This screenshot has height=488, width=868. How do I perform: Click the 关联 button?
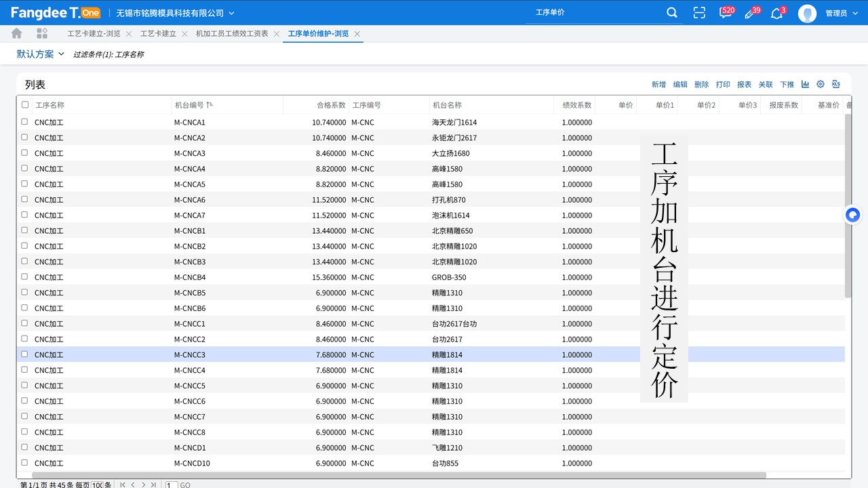[766, 85]
